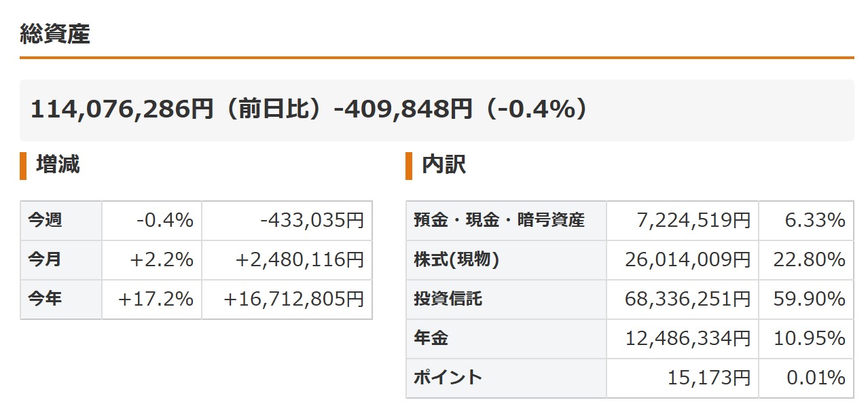Screen dimensions: 868x417
Task: Click the 増減 section heading
Action: (x=58, y=165)
